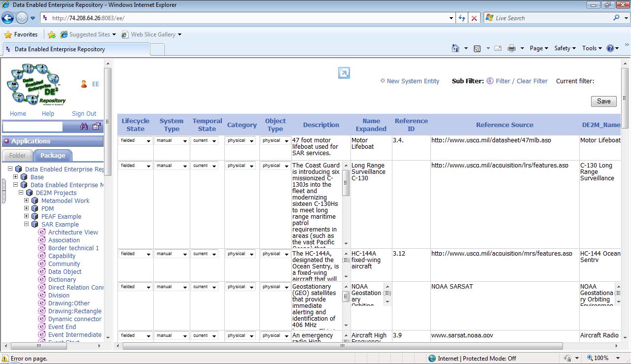Screen dimensions: 631x364
Task: Click the RSS Feeds icon
Action: click(x=477, y=48)
